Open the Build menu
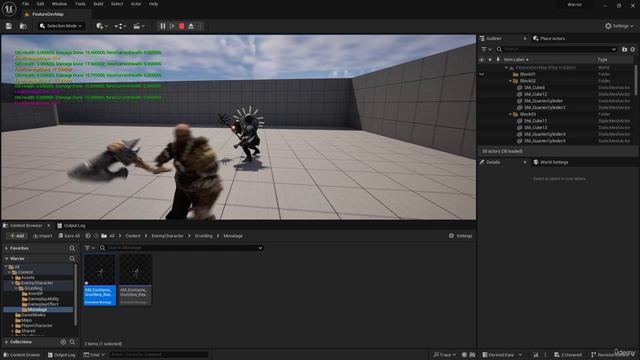640x360 pixels. point(98,4)
